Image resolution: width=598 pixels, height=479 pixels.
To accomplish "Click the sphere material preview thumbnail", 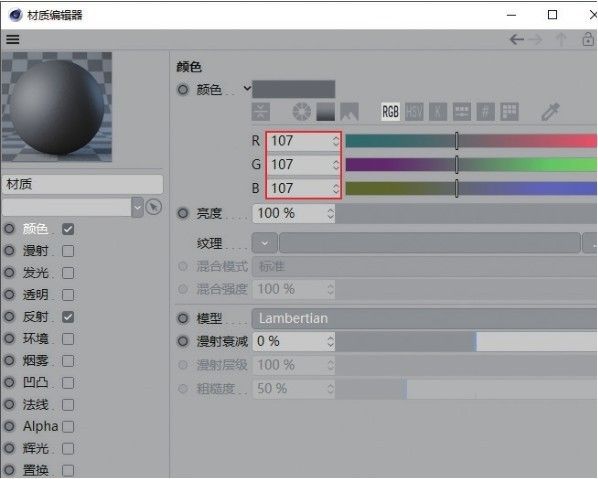I will (x=57, y=107).
